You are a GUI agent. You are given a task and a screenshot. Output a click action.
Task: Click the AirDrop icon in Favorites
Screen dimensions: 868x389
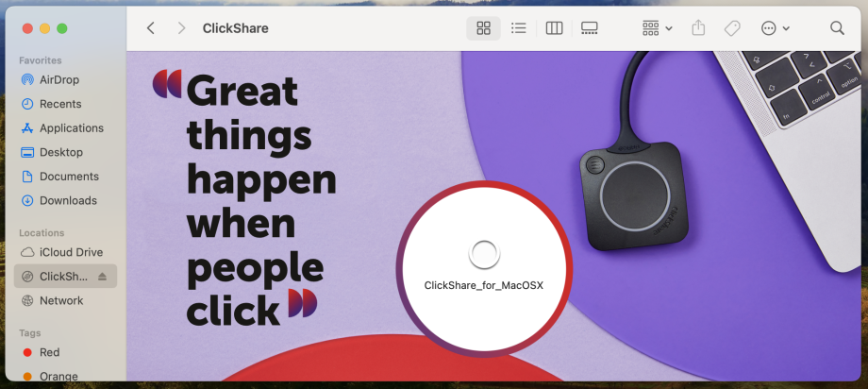(x=27, y=80)
